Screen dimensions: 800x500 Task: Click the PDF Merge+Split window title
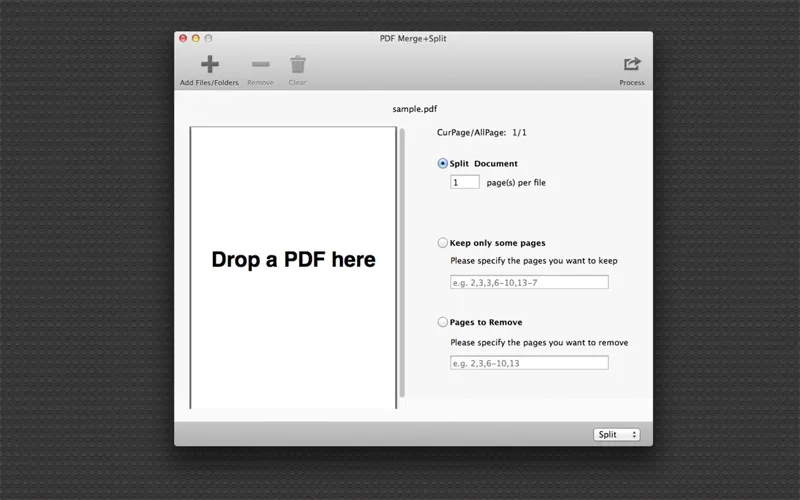click(413, 38)
